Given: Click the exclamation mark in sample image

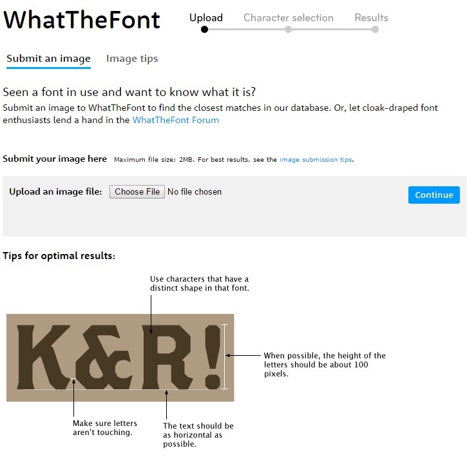Looking at the screenshot, I should [x=213, y=357].
